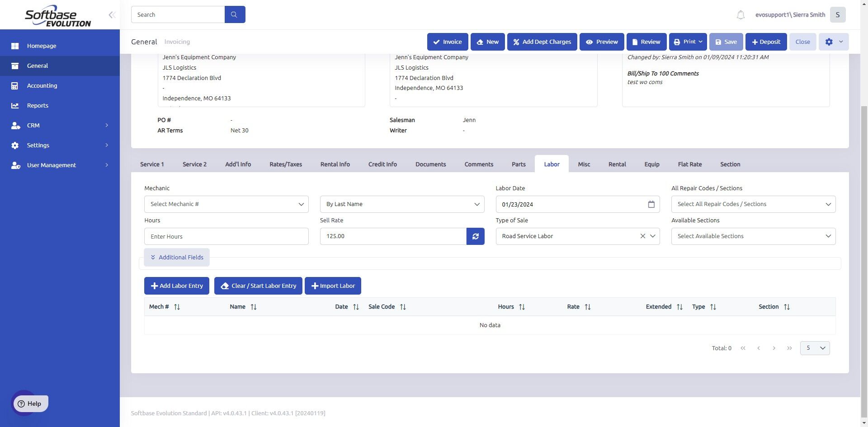Open Accounting in the sidebar

(x=60, y=85)
